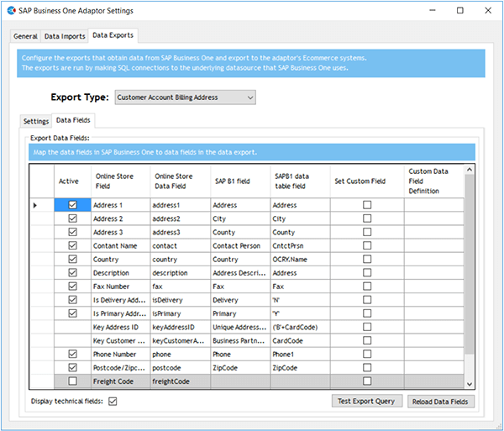Screen dimensions: 504x431
Task: Check Set Custom Field for County row
Action: coord(367,232)
